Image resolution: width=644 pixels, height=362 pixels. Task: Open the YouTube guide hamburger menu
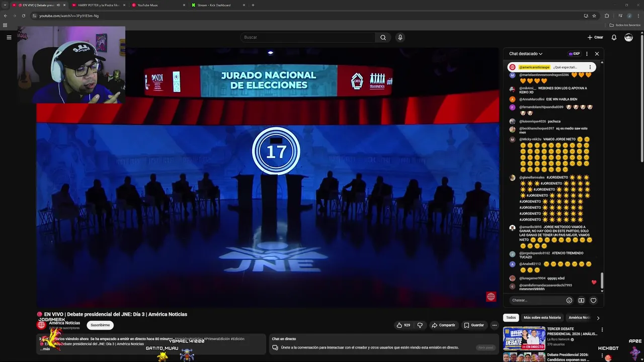(9, 37)
